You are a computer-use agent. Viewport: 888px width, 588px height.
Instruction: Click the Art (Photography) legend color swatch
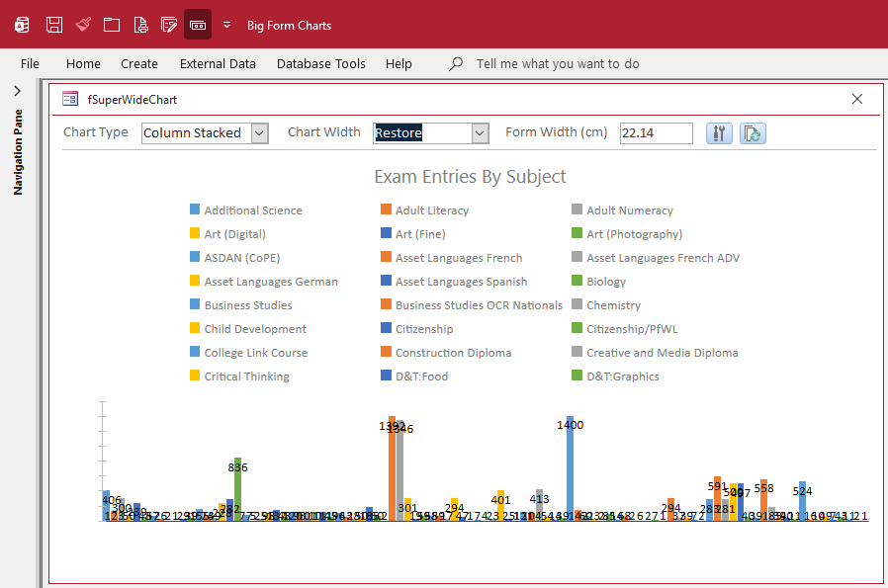click(x=577, y=233)
